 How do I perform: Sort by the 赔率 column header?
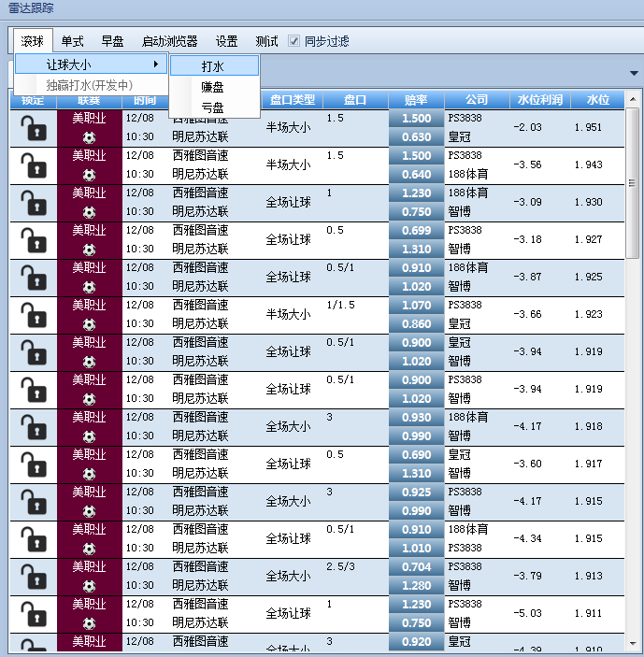tap(416, 100)
